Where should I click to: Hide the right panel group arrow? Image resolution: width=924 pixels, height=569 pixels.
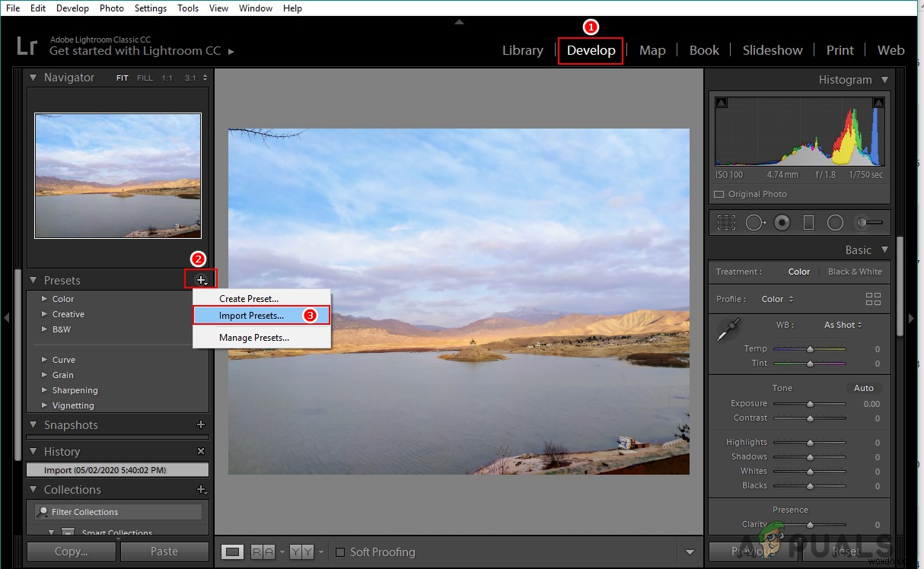(911, 318)
